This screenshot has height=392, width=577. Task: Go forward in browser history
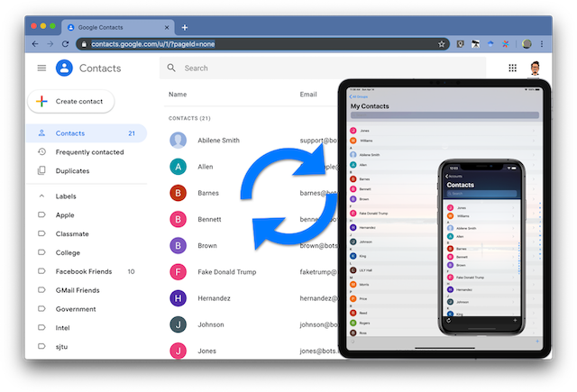[50, 44]
